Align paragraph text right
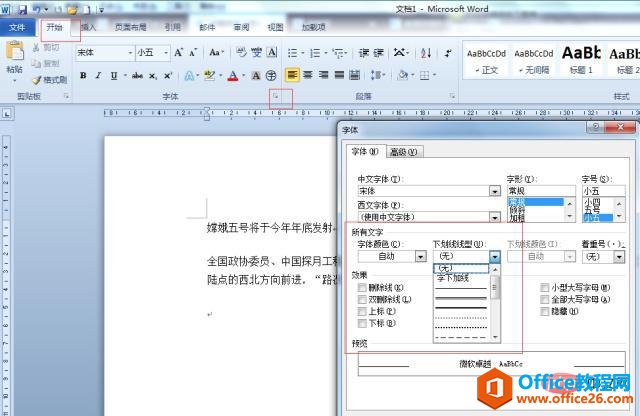 323,75
